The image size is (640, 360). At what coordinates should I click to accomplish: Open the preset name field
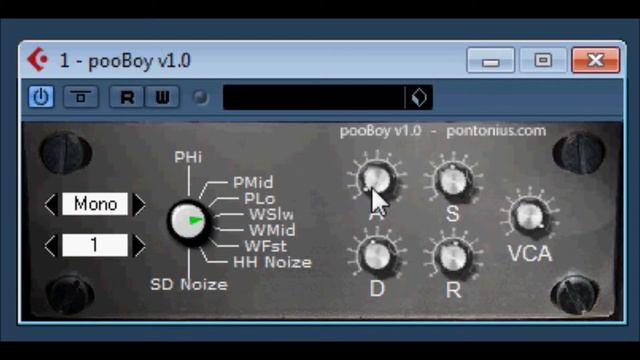tap(313, 98)
